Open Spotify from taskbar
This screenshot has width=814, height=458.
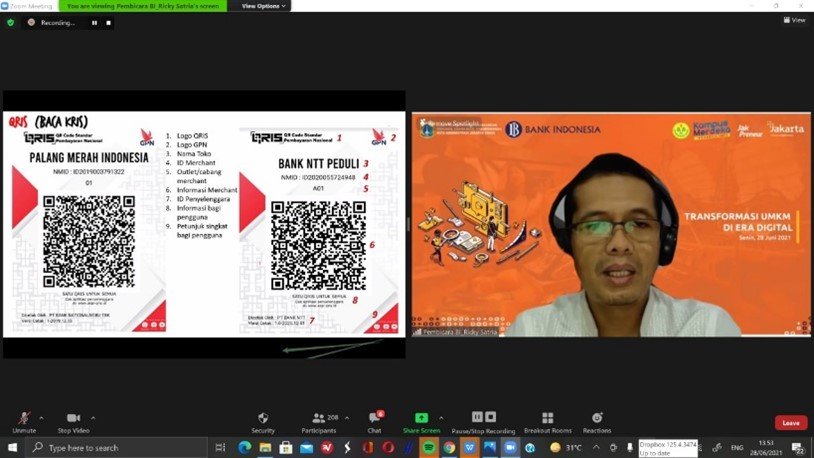428,447
